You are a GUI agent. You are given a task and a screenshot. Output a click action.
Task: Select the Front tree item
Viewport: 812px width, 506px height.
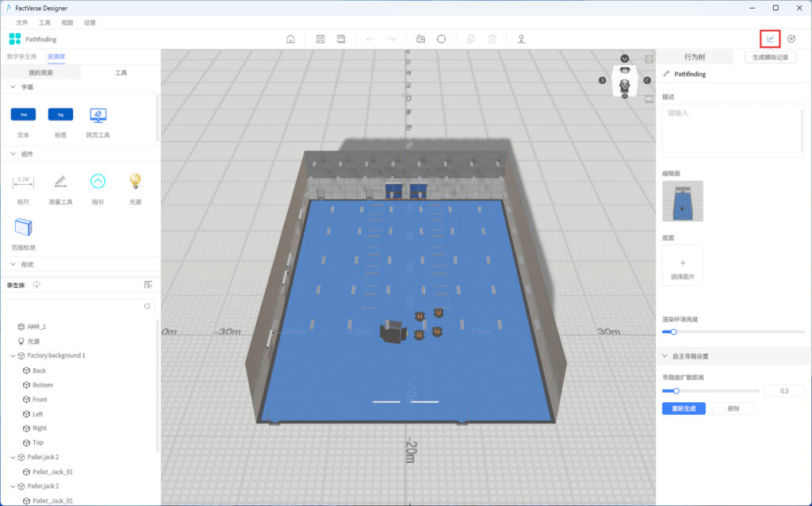pyautogui.click(x=40, y=399)
